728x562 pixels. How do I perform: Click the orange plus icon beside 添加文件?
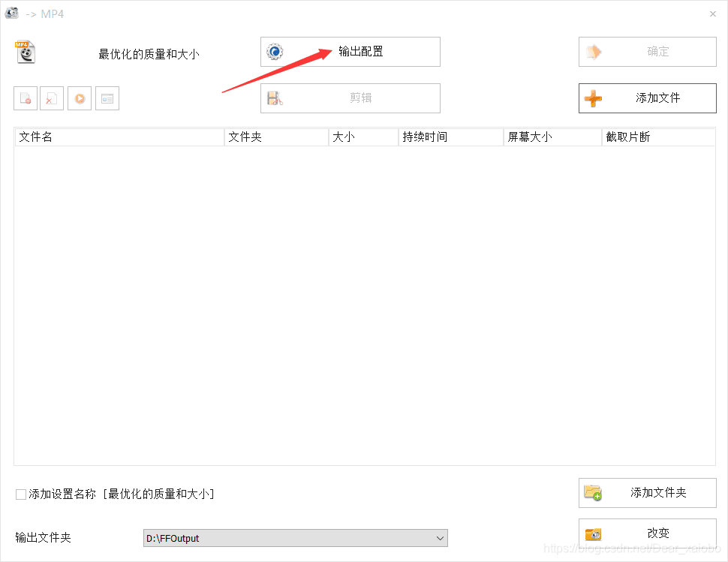[x=593, y=98]
